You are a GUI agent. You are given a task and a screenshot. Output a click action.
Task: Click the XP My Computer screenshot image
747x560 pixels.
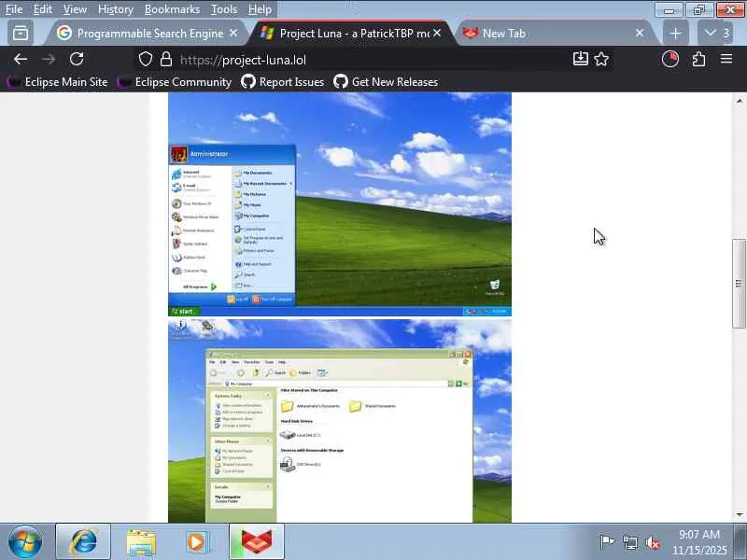pyautogui.click(x=340, y=421)
